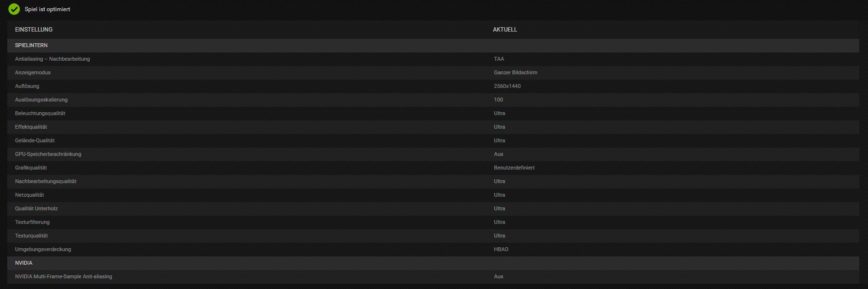Screen dimensions: 868x289
Task: Click the Beleuchtungsqualität Ultra value
Action: [x=500, y=113]
